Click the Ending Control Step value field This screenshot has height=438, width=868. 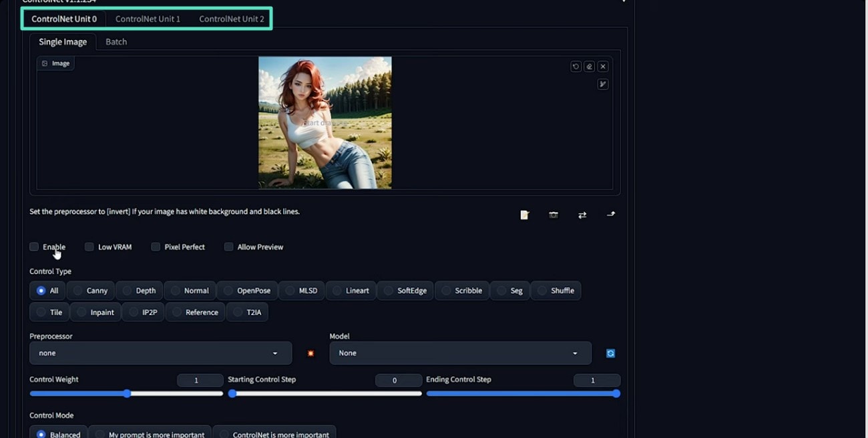coord(597,380)
